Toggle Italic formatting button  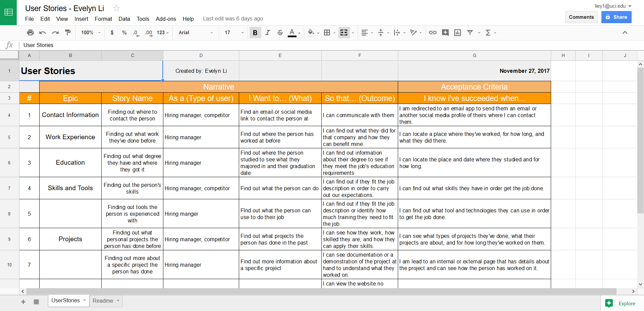268,33
